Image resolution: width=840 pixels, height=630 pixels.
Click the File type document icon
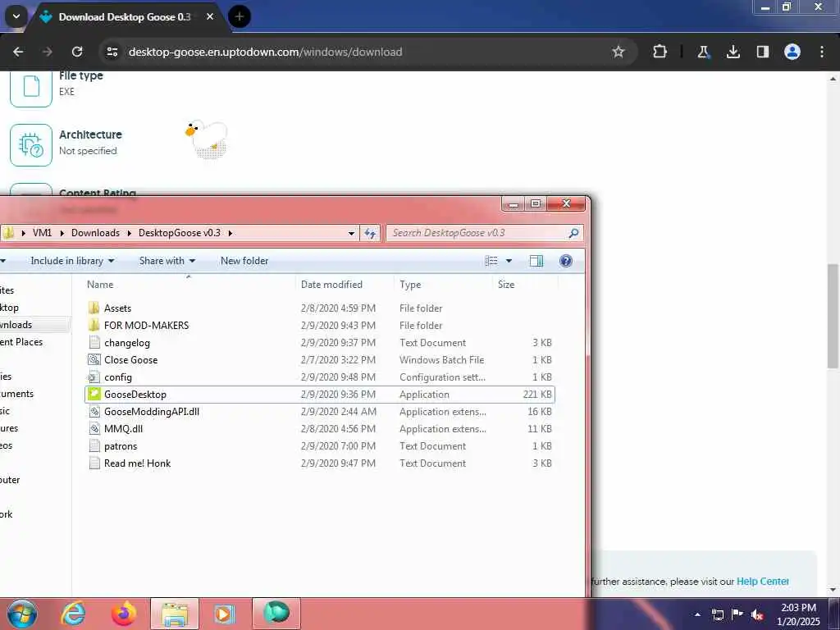point(31,87)
